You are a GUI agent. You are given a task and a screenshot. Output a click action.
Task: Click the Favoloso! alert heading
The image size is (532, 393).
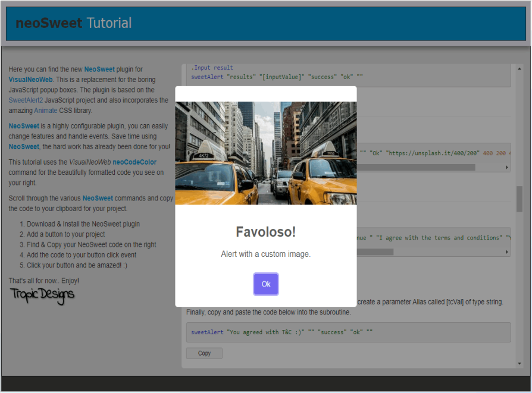265,232
